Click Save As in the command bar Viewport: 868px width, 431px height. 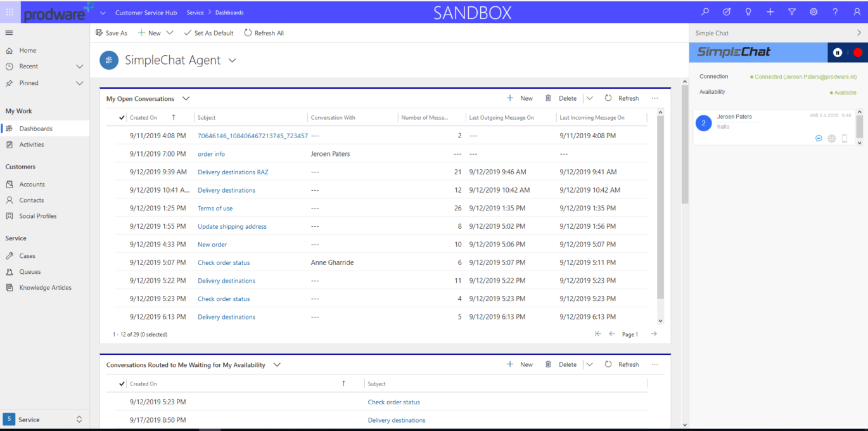pos(111,33)
